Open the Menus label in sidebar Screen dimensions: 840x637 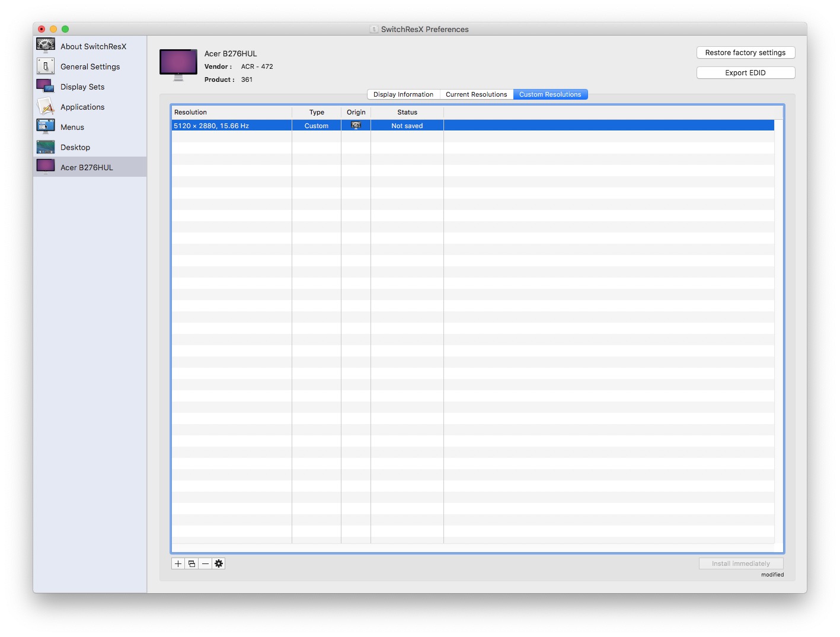(x=72, y=127)
